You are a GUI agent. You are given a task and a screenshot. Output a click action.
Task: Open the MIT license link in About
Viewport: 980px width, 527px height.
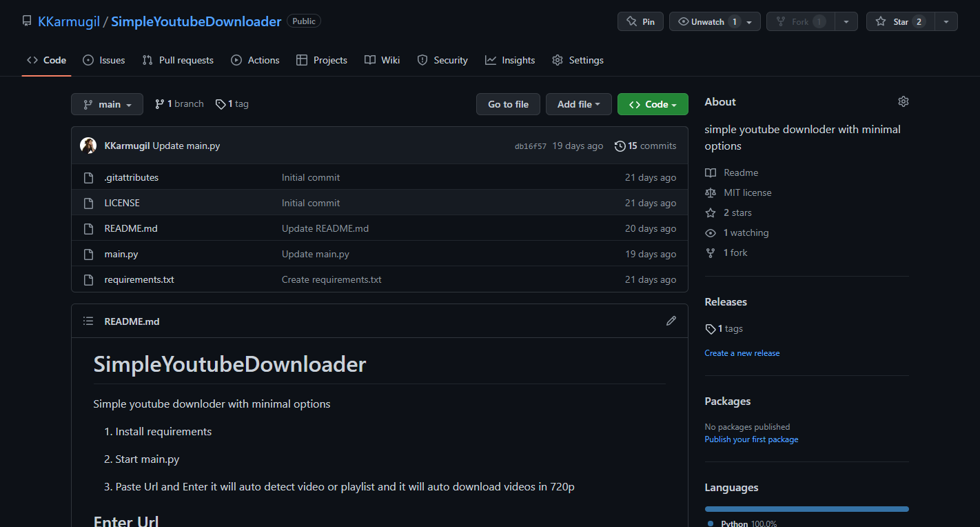739,192
